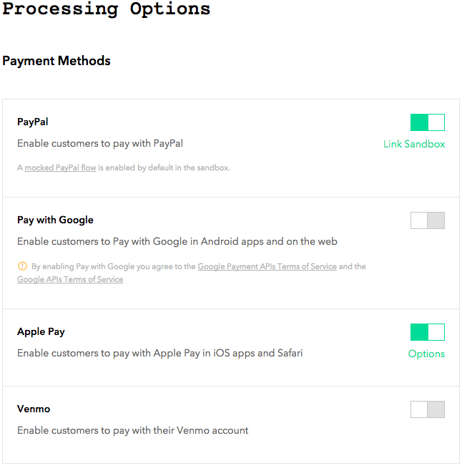Viewport: 472px width, 476px height.
Task: Turn off the Apple Pay toggle
Action: 427,332
